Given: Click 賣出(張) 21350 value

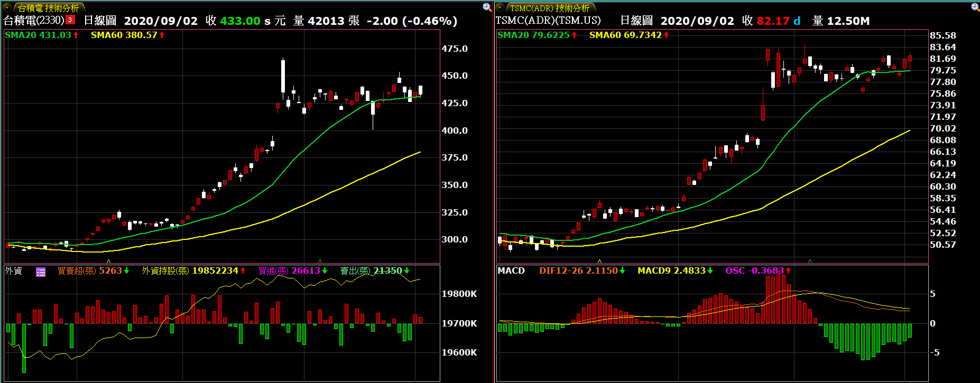Looking at the screenshot, I should [375, 270].
